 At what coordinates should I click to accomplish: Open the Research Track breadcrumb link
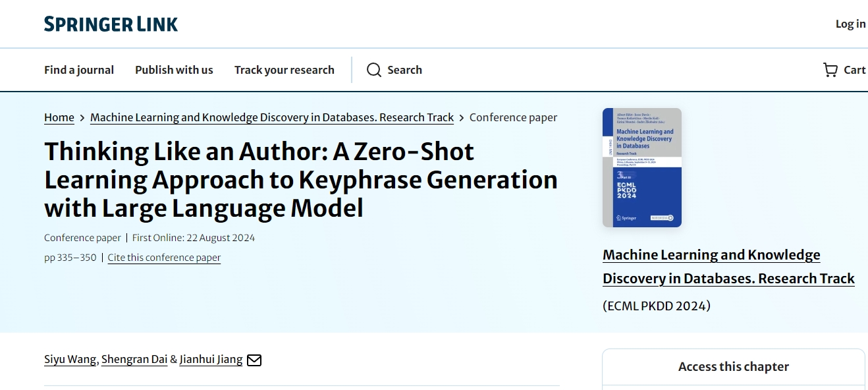click(x=272, y=117)
